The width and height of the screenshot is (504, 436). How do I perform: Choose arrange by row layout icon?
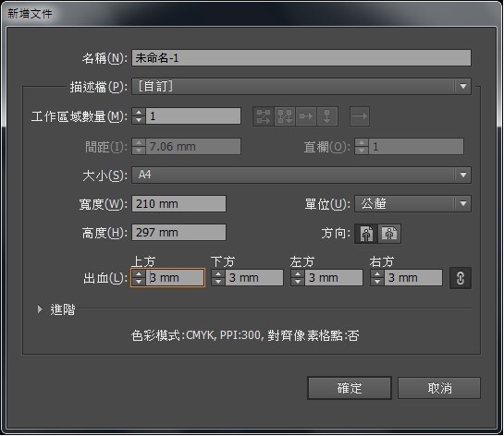click(306, 116)
